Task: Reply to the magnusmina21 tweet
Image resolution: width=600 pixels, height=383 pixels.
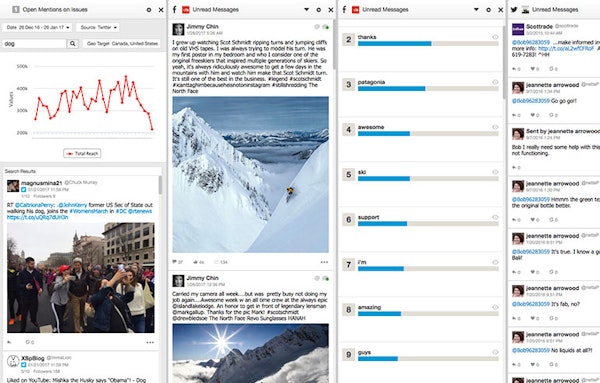Action: coord(10,342)
